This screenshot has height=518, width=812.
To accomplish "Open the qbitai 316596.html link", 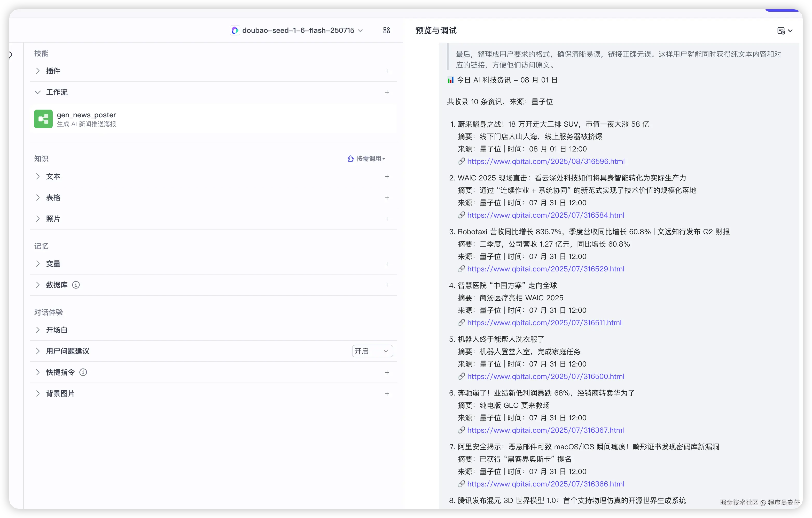I will point(546,161).
